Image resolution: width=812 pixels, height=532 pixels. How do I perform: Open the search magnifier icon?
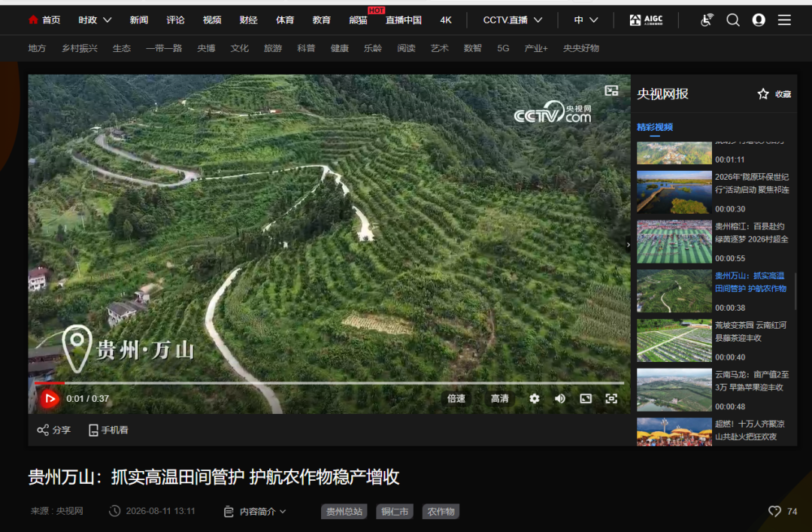click(733, 20)
